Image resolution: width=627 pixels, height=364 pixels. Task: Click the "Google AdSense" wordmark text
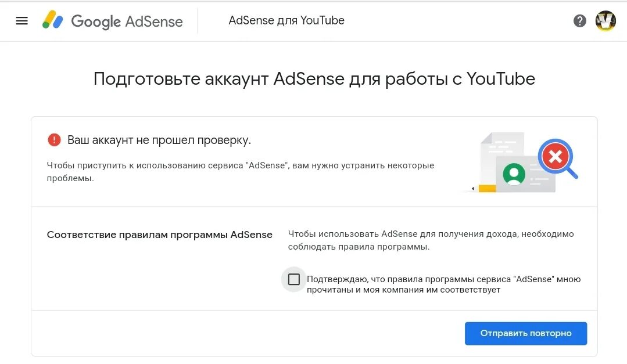tap(127, 21)
